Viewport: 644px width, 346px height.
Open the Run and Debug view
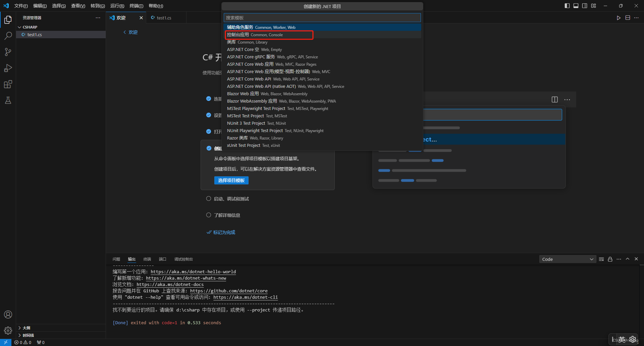pos(8,68)
